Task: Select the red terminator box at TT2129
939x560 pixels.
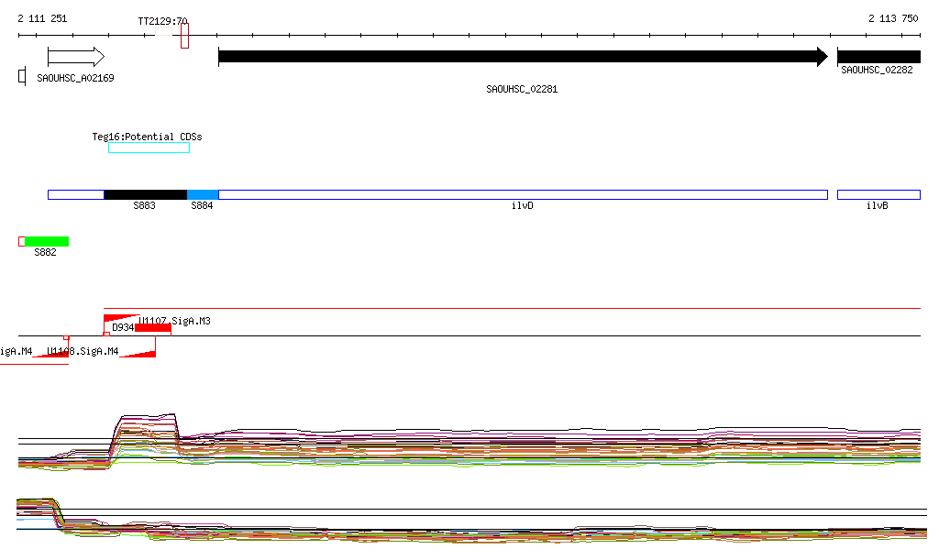Action: pyautogui.click(x=184, y=36)
